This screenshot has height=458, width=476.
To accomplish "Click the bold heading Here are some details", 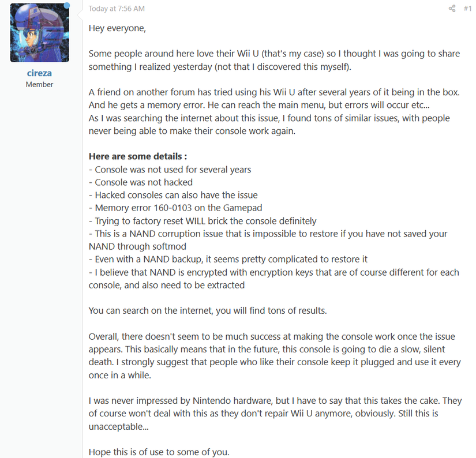I will 129,156.
